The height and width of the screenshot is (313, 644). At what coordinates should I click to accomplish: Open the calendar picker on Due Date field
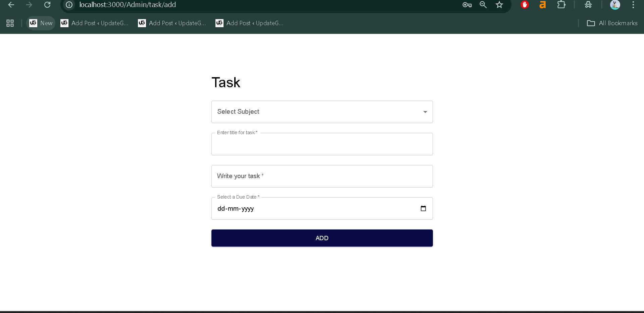pos(423,208)
